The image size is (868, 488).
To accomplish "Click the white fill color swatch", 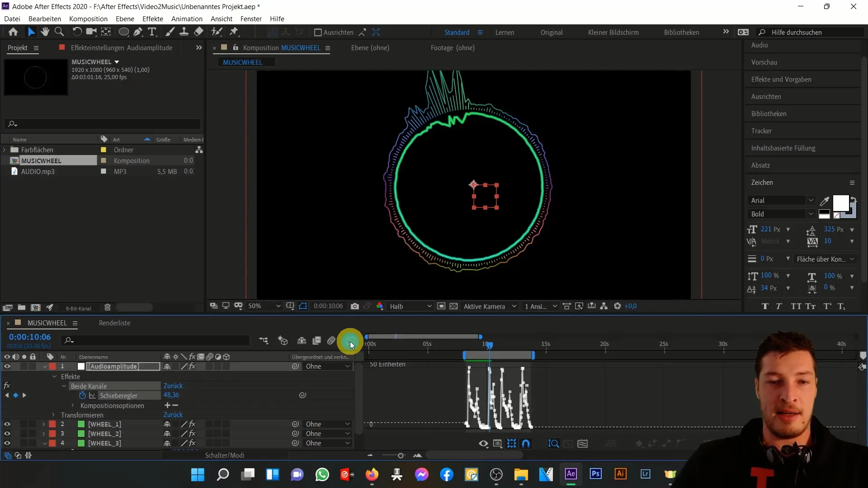I will [840, 203].
